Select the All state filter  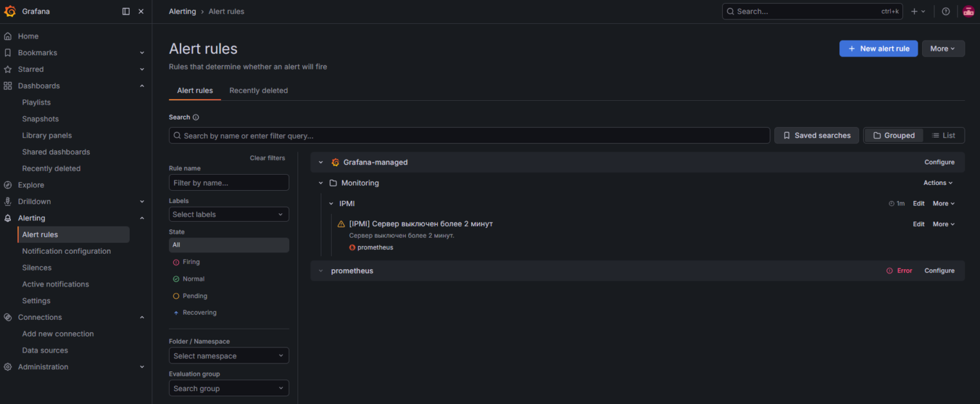point(229,245)
